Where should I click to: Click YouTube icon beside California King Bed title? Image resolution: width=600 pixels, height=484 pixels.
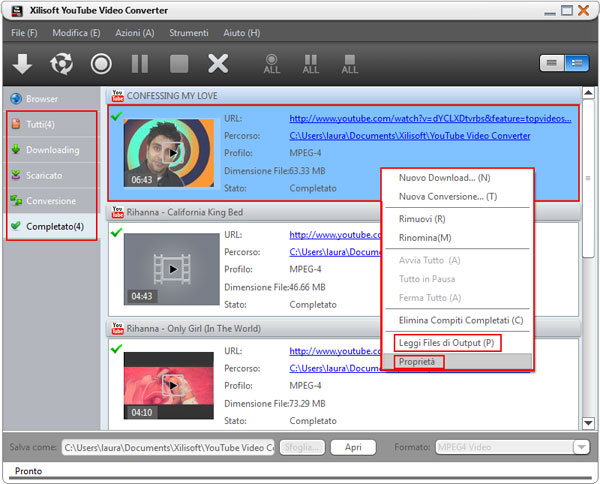pyautogui.click(x=117, y=212)
